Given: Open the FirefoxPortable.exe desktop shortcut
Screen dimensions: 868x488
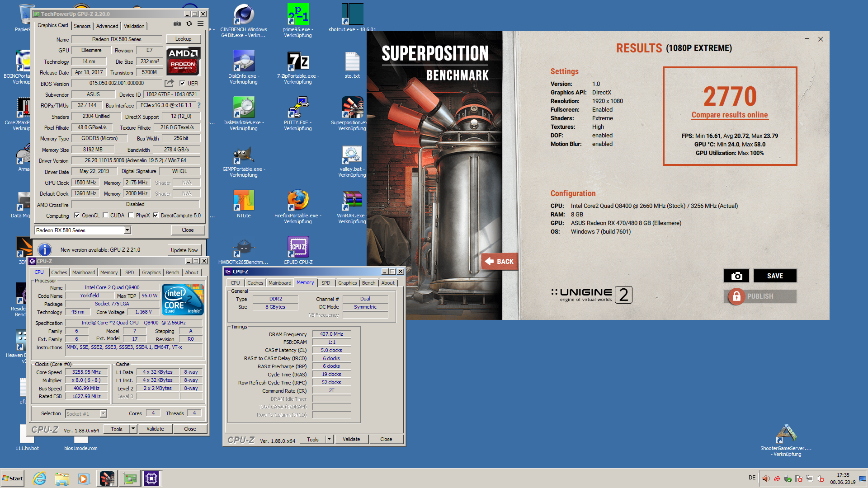Looking at the screenshot, I should point(298,206).
